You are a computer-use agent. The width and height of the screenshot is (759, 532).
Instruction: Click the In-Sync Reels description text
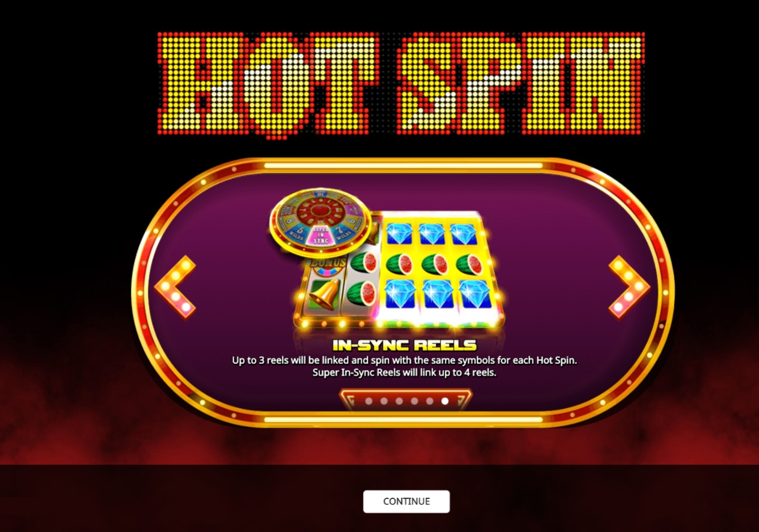404,366
